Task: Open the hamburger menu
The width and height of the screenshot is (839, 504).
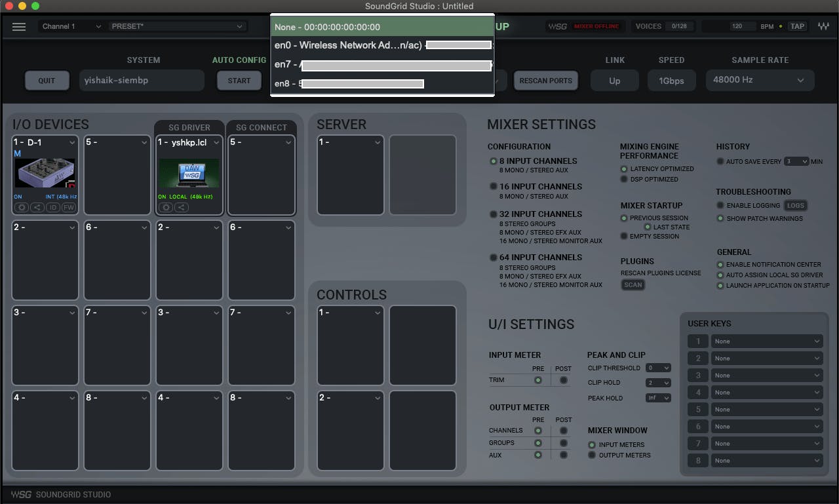Action: click(19, 26)
